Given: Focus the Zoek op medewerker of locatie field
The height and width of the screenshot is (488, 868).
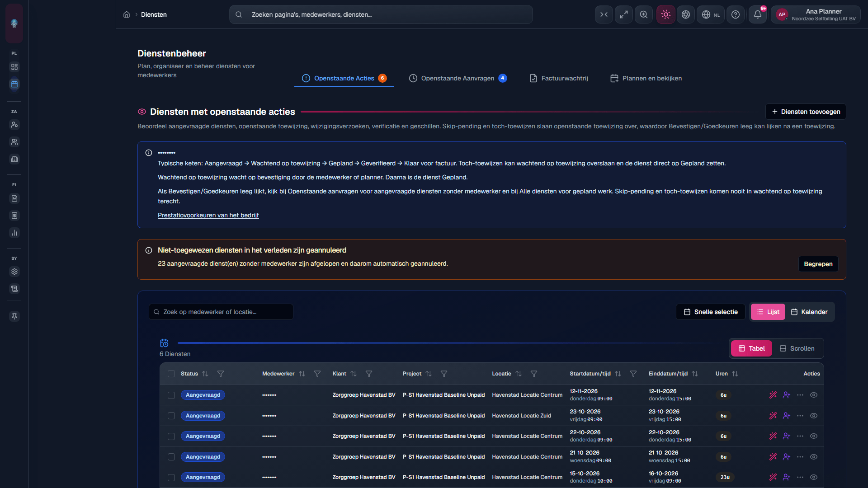Looking at the screenshot, I should point(221,312).
